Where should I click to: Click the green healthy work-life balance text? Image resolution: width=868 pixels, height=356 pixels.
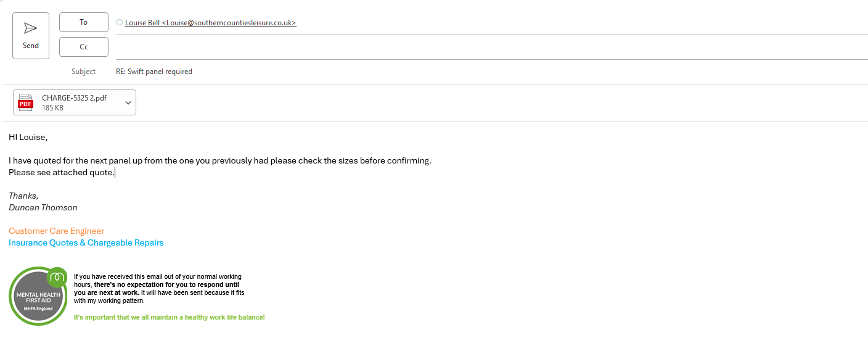click(169, 317)
